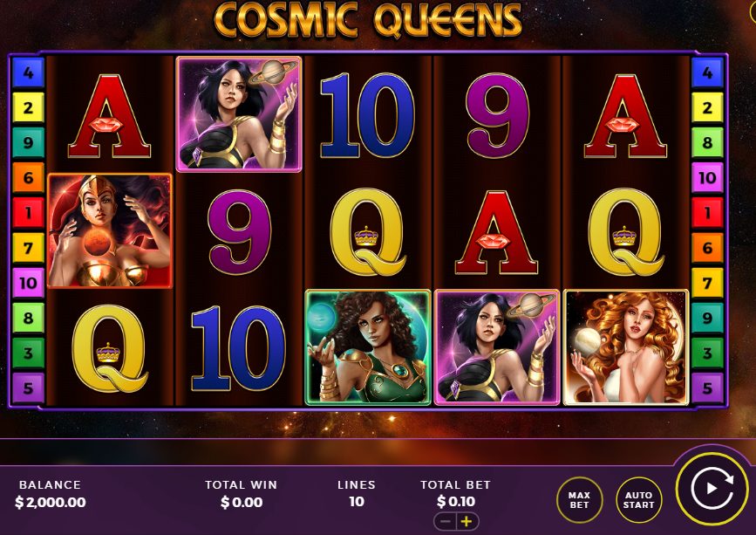Increase total bet with the plus button
This screenshot has height=535, width=756.
467,522
